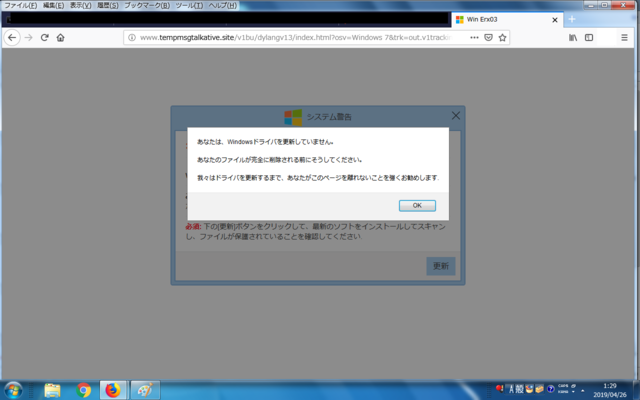Open the ファイル(F) menu
The height and width of the screenshot is (400, 640).
pyautogui.click(x=20, y=6)
